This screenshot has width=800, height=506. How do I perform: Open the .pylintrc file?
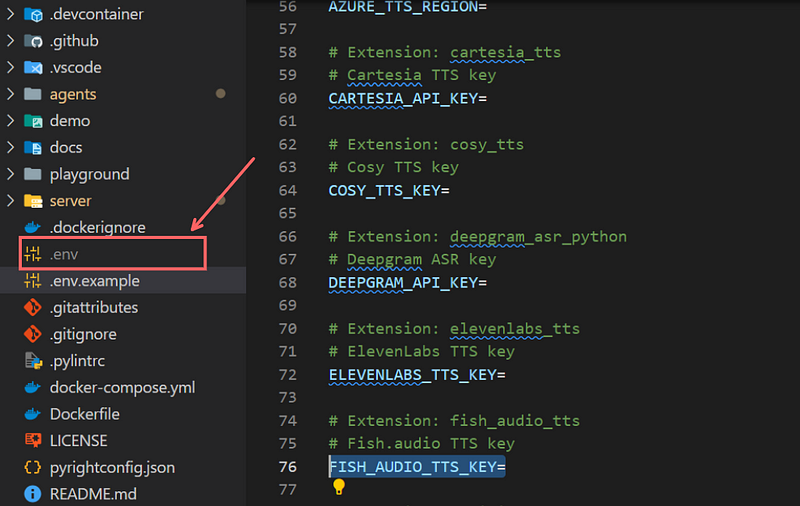point(78,361)
